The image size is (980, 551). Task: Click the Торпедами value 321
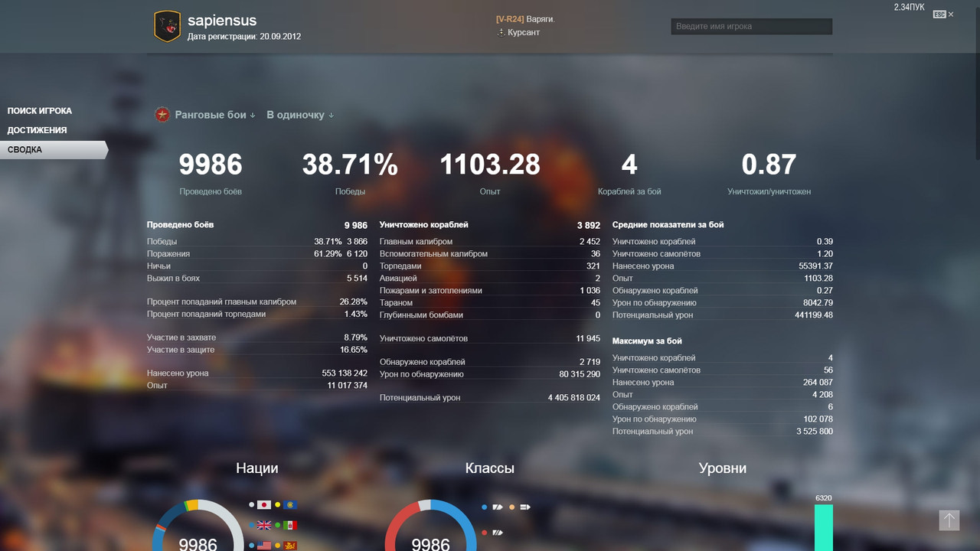tap(593, 266)
